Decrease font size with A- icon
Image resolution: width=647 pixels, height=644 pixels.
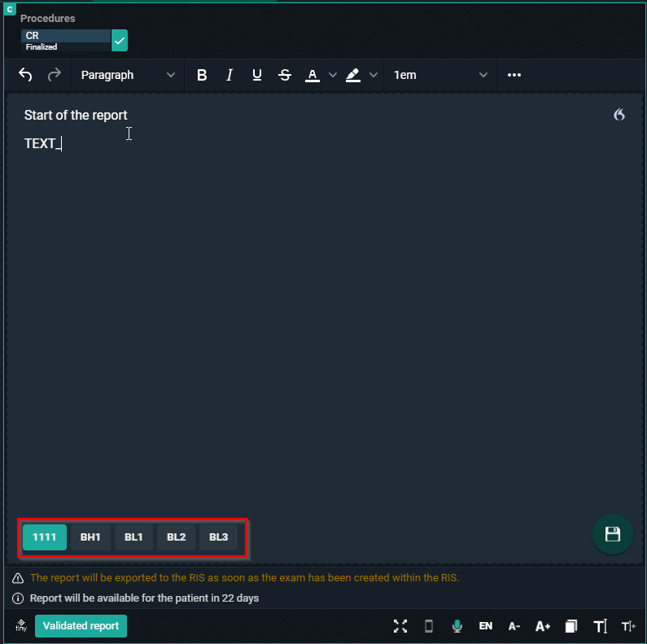coord(514,626)
